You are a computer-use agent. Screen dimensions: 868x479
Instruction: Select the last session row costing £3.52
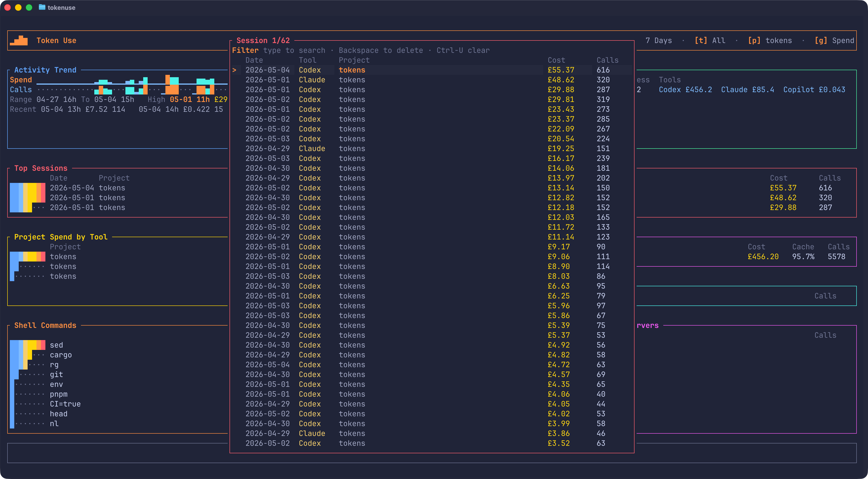coord(432,443)
